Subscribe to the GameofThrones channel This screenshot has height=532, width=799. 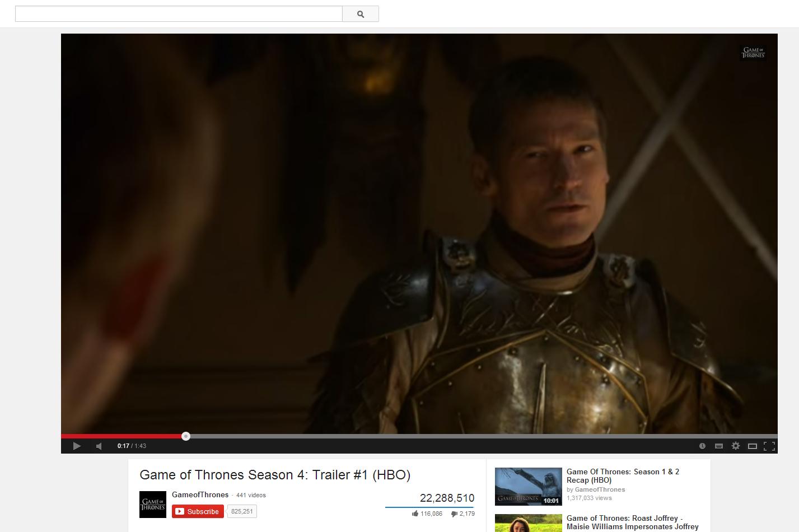(x=197, y=511)
